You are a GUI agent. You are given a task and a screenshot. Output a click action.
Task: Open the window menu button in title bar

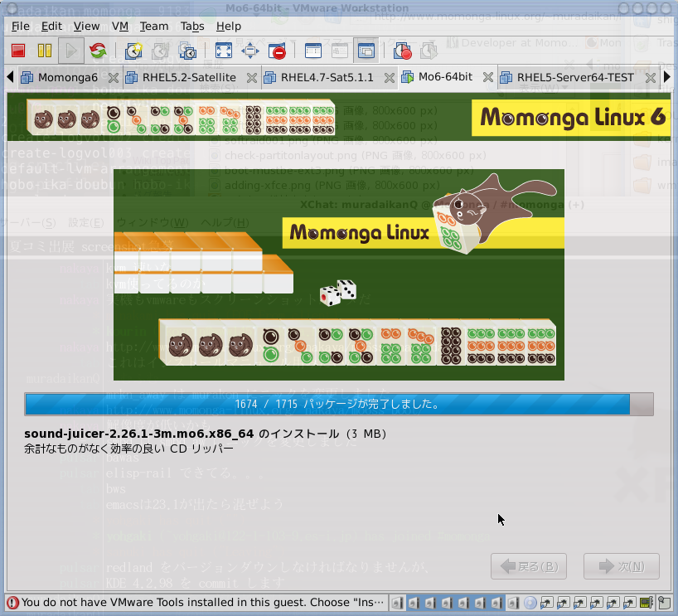(12, 8)
